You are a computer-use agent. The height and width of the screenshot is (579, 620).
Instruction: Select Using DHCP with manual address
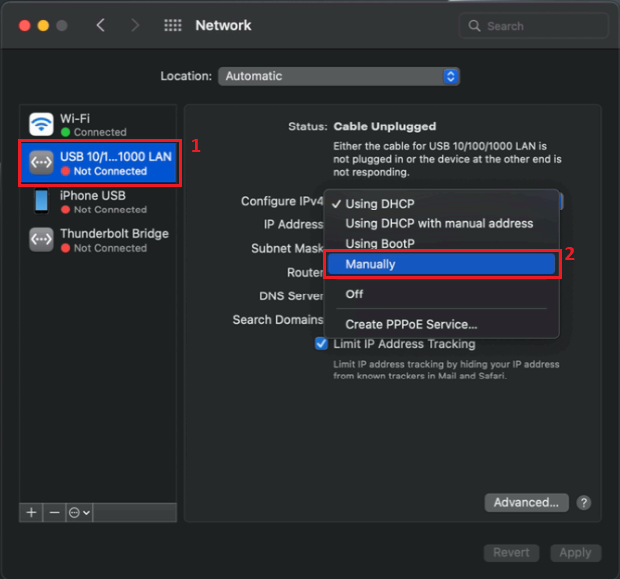[439, 223]
